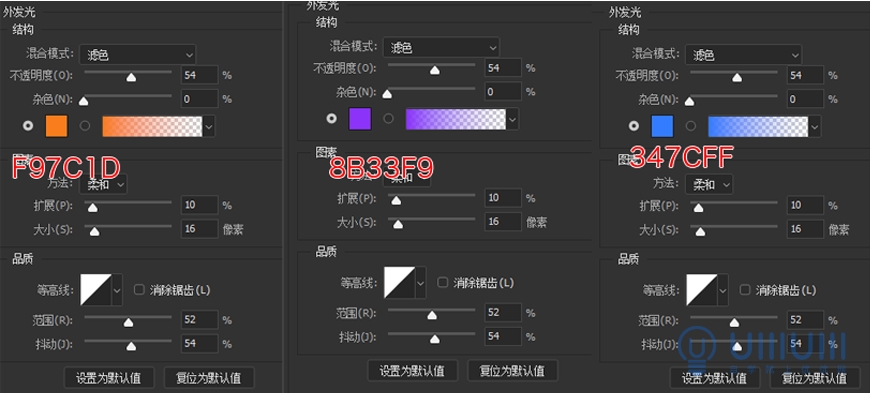Select solid color radio beside the blue swatch
Screen dimensions: 870x393
click(634, 126)
